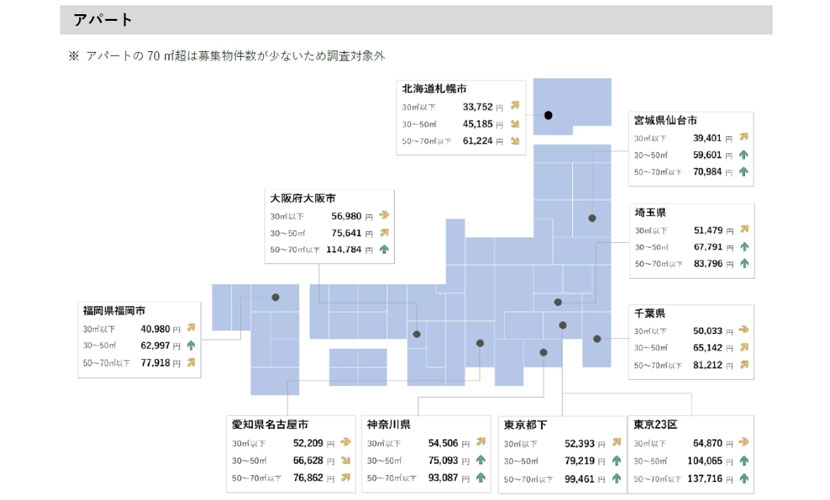Viewport: 830px width, 500px height.
Task: Click the orange arrow next to 51,479 円
Action: coord(745,229)
